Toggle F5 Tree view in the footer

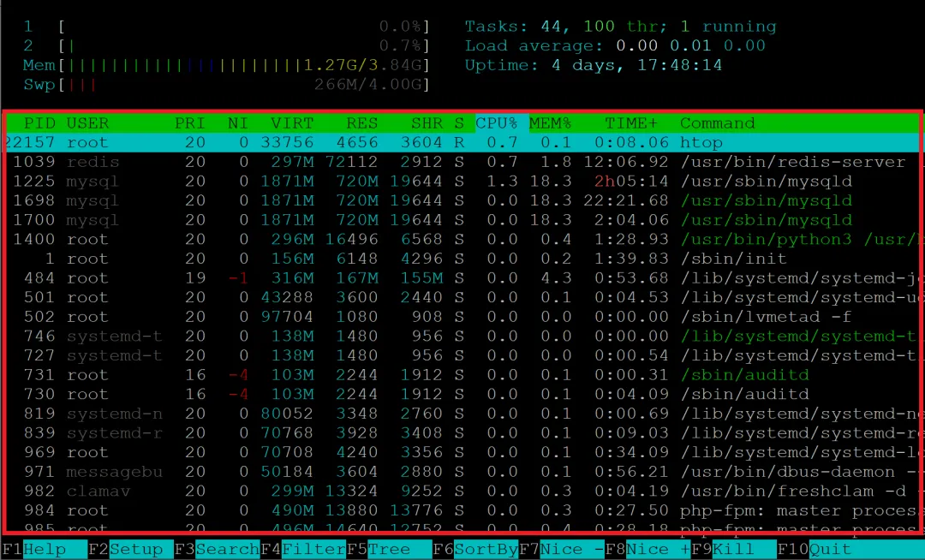coord(390,550)
